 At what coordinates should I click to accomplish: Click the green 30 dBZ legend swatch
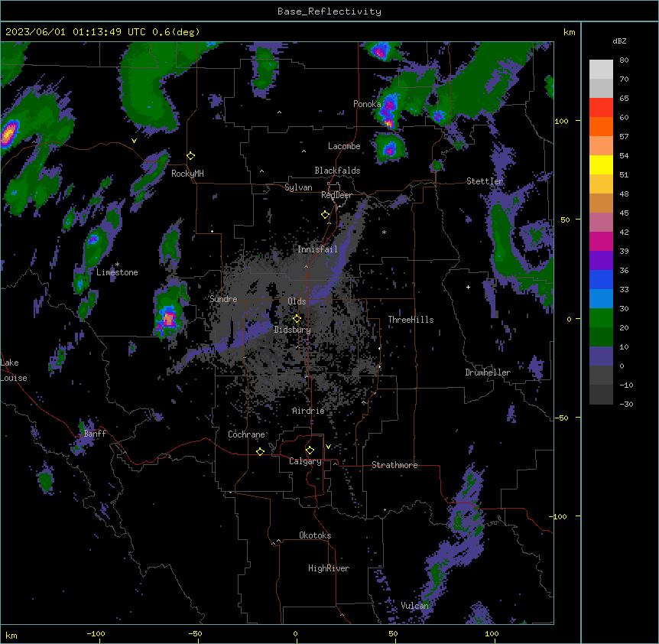pyautogui.click(x=601, y=318)
